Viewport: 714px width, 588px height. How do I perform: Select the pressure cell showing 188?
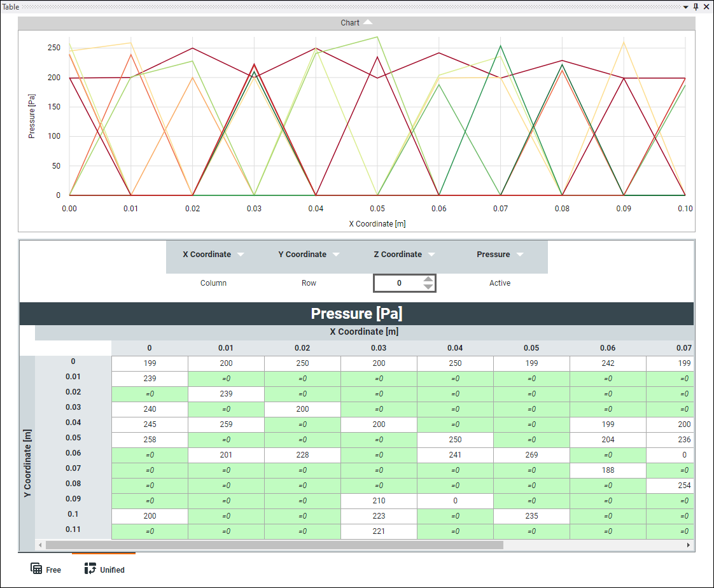(608, 470)
